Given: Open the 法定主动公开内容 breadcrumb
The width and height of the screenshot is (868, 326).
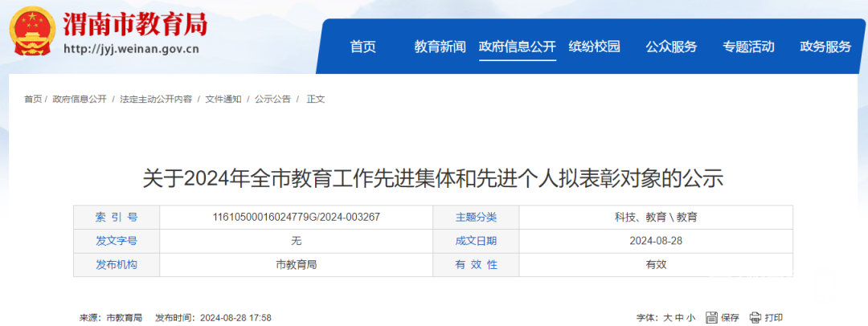Looking at the screenshot, I should pos(156,100).
